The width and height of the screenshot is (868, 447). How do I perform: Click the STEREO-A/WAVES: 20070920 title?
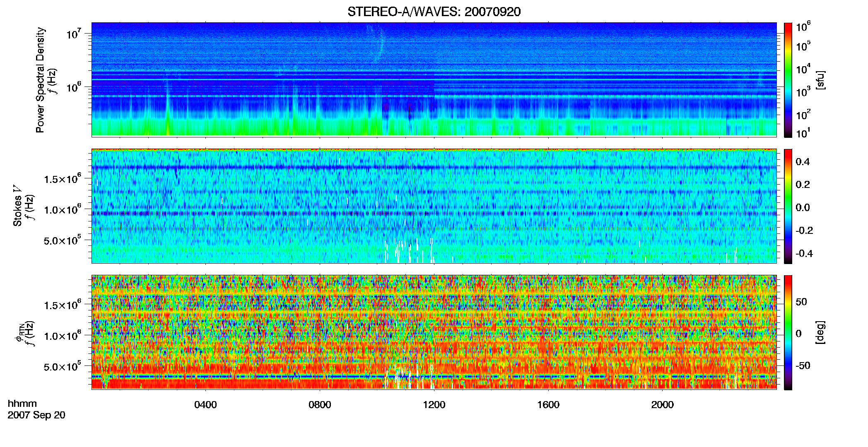coord(434,12)
